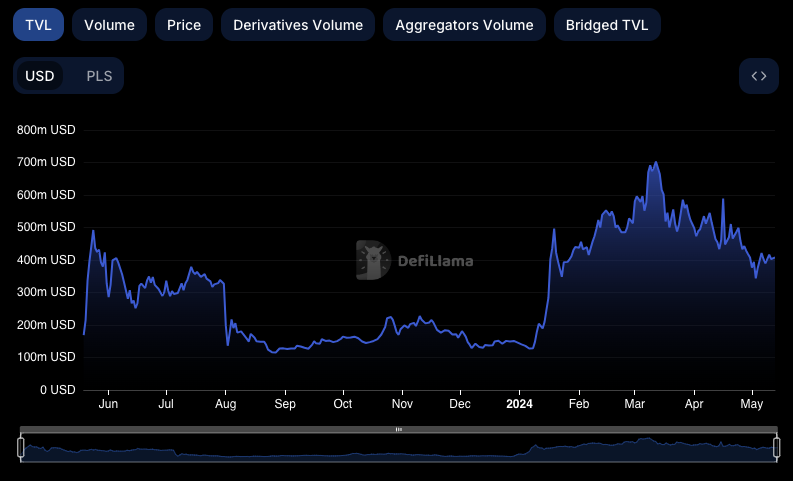
Task: Click the Jul x-axis label
Action: pyautogui.click(x=166, y=404)
